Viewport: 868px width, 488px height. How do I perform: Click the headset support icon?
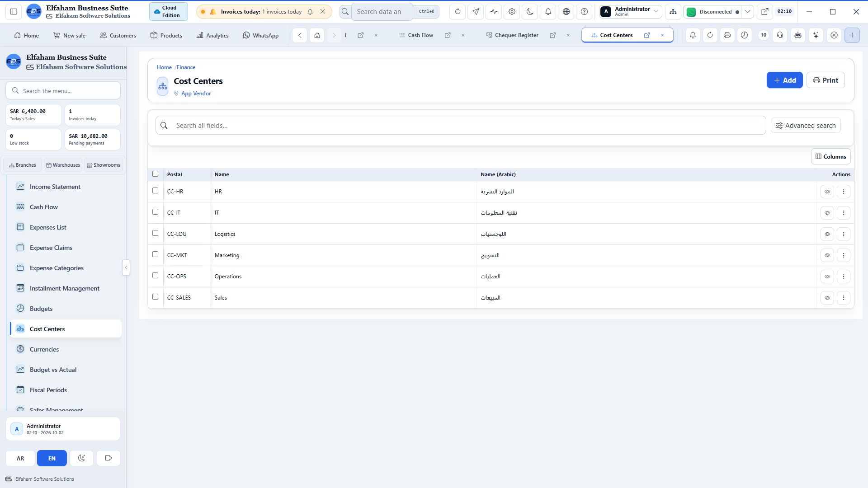point(780,35)
